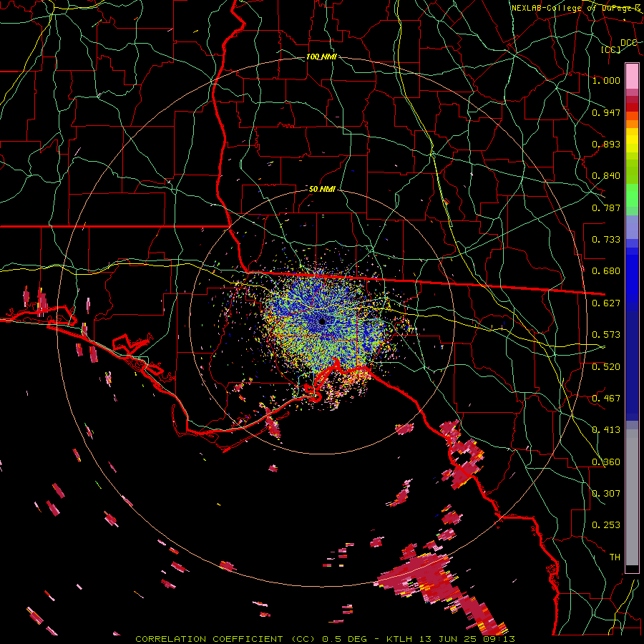Click the 0.360 scale value

(x=606, y=462)
